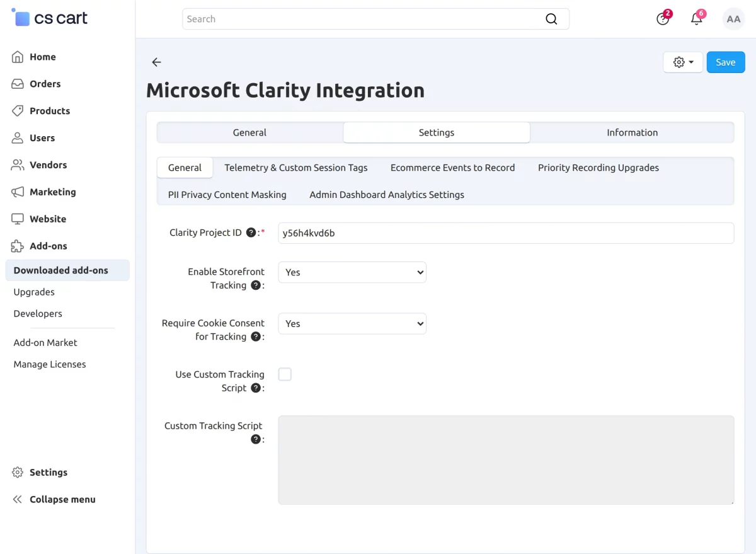Click the Products tag icon
The width and height of the screenshot is (756, 554).
[x=18, y=111]
